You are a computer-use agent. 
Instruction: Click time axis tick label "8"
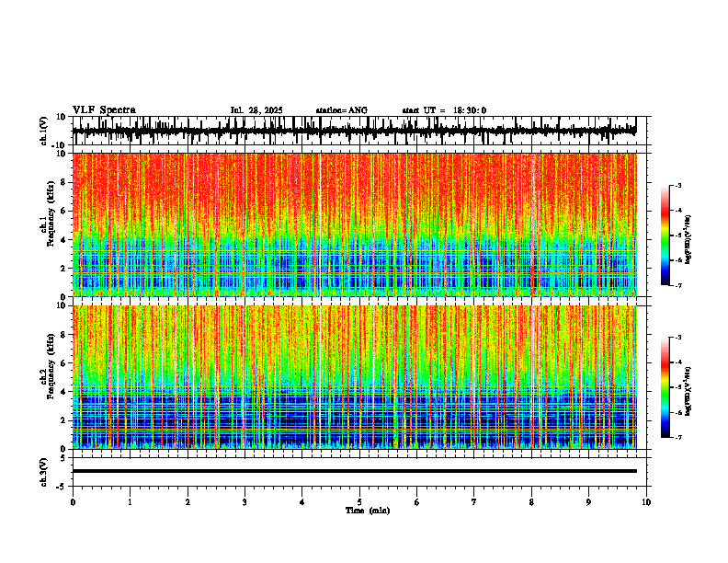531,502
